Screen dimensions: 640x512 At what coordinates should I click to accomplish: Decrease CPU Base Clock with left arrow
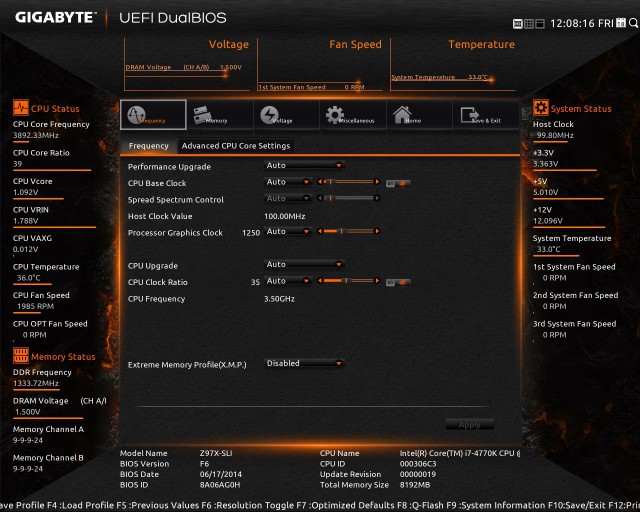320,182
